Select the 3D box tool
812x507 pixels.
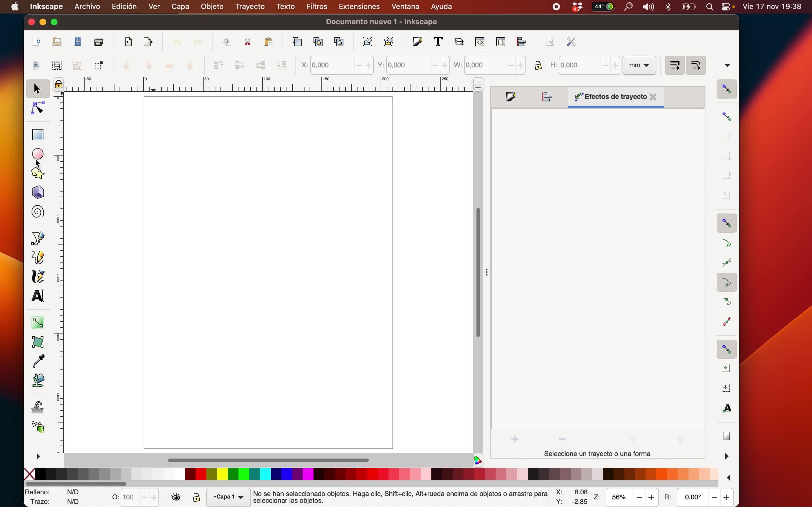37,192
